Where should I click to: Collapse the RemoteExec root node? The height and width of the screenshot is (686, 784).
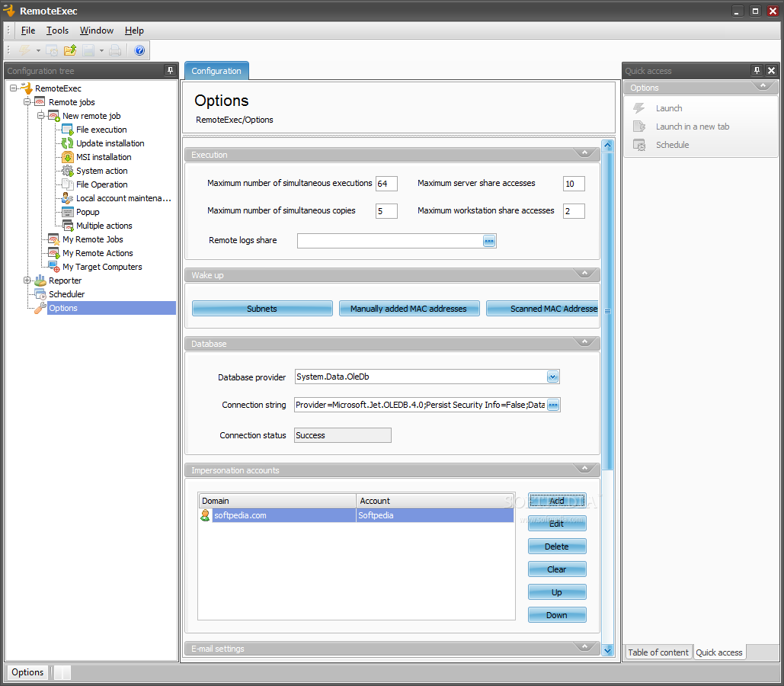coord(14,88)
